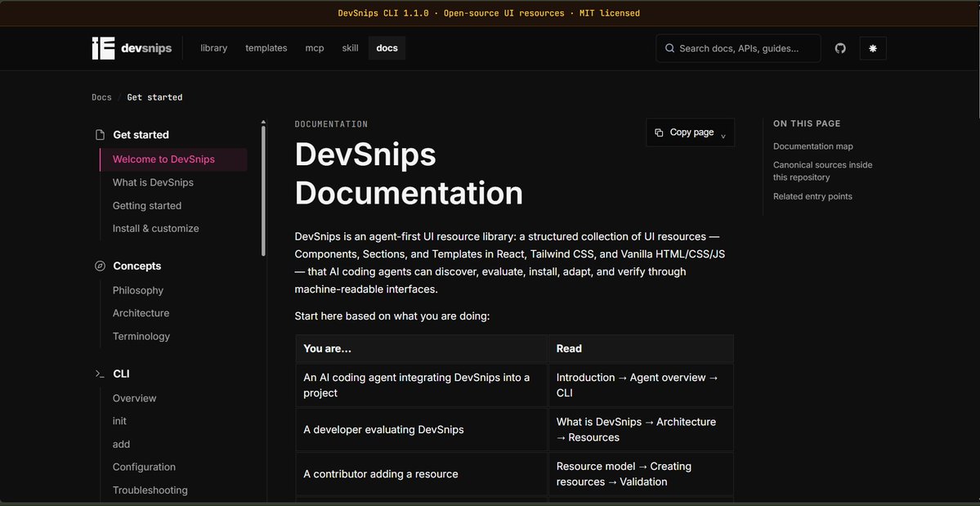
Task: Click the ON THIS PAGE label
Action: tap(807, 123)
